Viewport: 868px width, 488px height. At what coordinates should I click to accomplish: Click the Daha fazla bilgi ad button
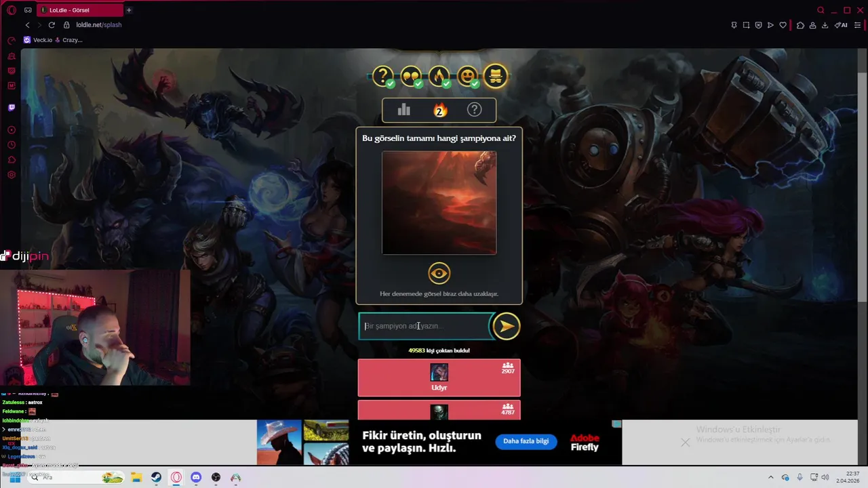(526, 441)
